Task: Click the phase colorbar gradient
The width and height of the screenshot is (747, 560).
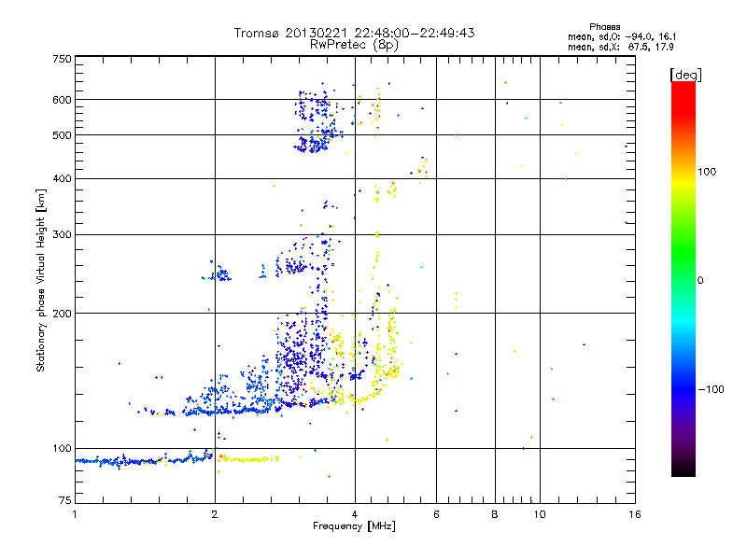Action: pyautogui.click(x=684, y=278)
